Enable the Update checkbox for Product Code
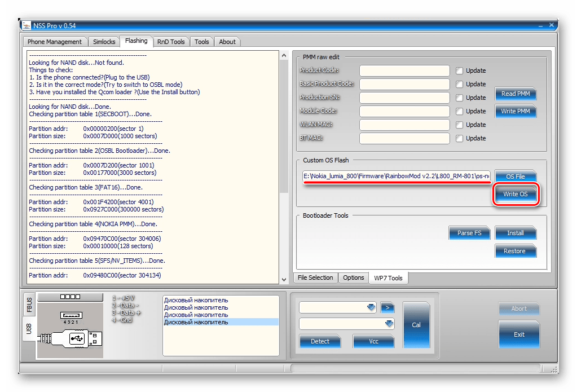 pos(459,71)
